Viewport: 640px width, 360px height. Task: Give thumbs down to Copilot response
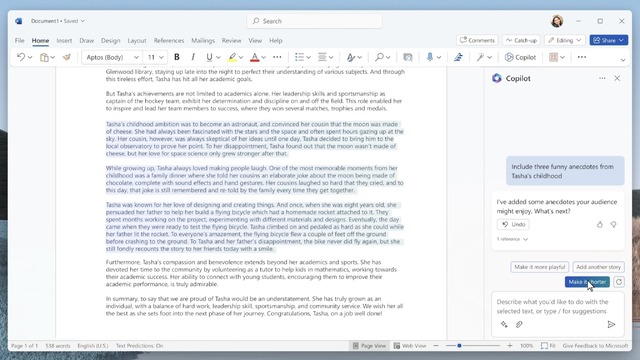(613, 224)
